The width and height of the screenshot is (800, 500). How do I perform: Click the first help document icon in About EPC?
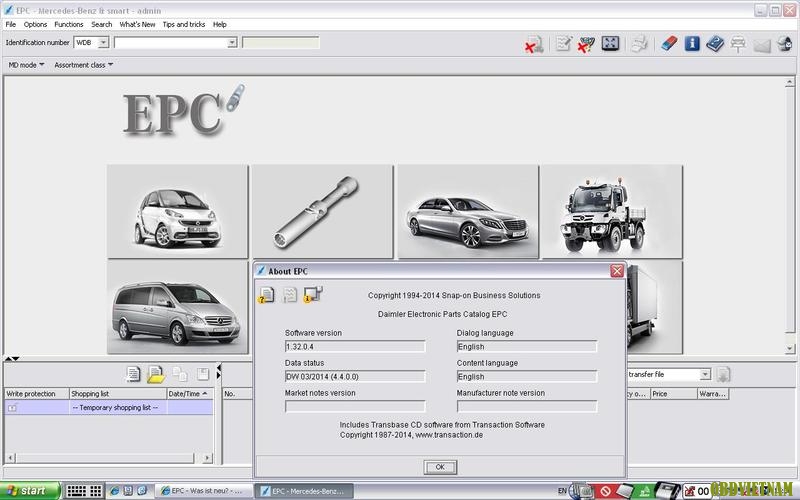click(x=266, y=295)
